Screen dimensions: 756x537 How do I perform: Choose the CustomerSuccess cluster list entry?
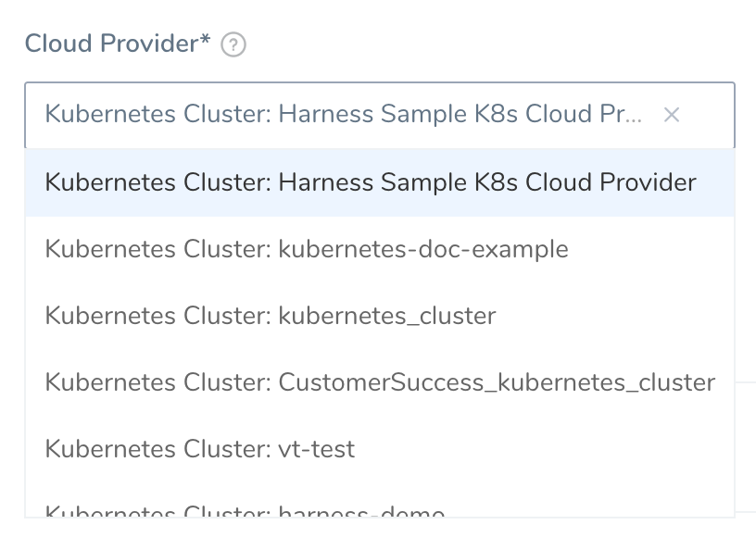[380, 382]
